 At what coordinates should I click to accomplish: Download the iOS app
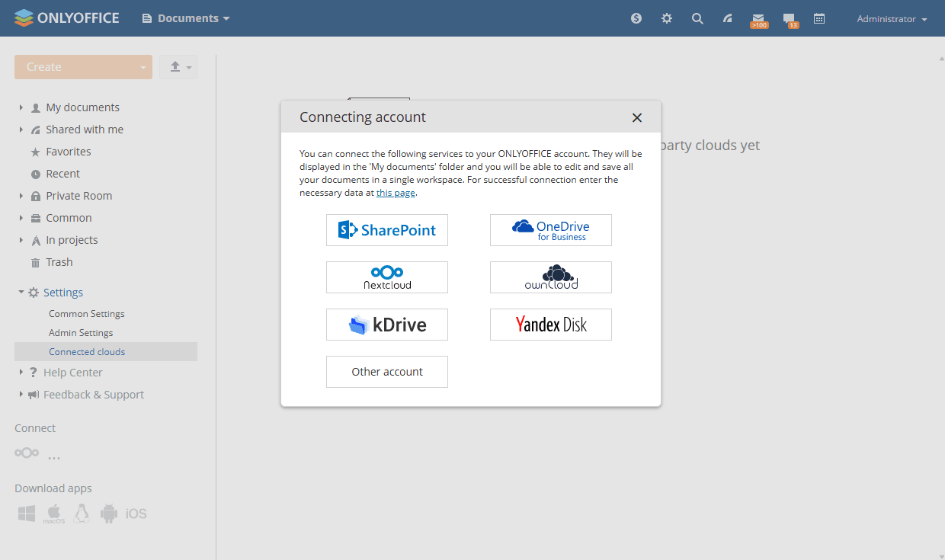coord(136,514)
